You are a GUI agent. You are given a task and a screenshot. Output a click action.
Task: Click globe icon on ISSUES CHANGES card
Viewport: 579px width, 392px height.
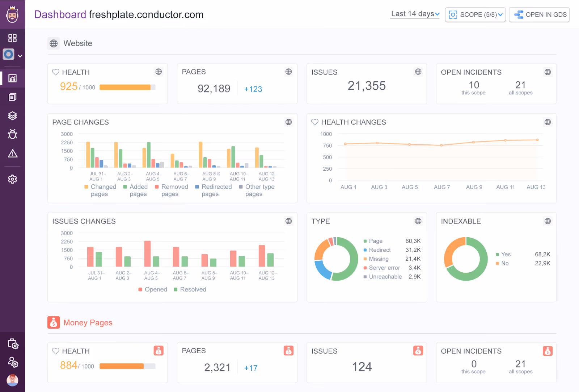[288, 221]
